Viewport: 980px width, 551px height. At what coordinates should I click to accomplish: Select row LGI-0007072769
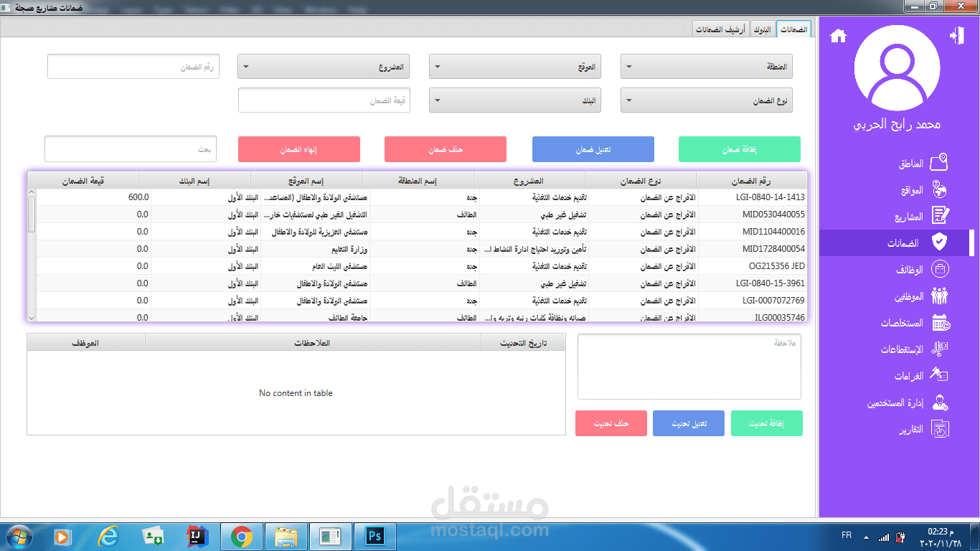pos(422,300)
